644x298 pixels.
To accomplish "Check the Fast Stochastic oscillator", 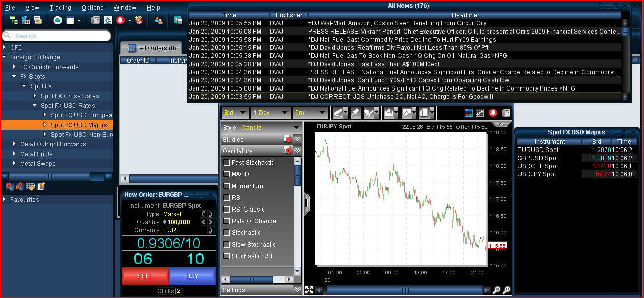I will point(227,163).
